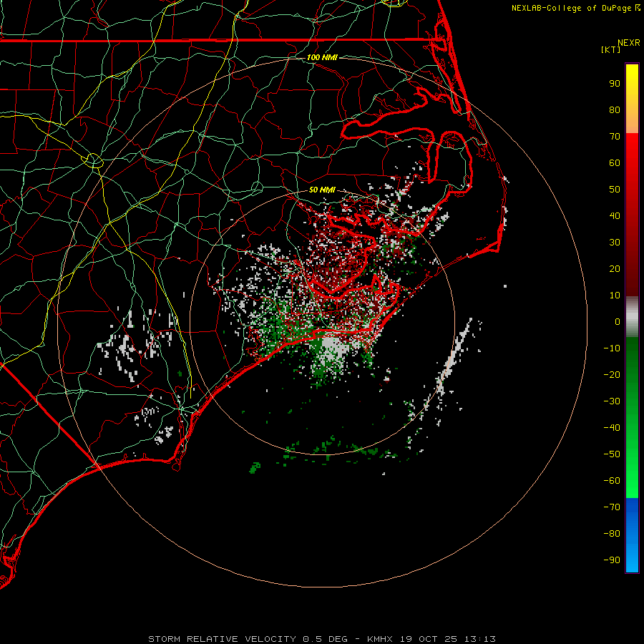Click the -50 value on the velocity scale
This screenshot has height=644, width=644.
point(612,454)
